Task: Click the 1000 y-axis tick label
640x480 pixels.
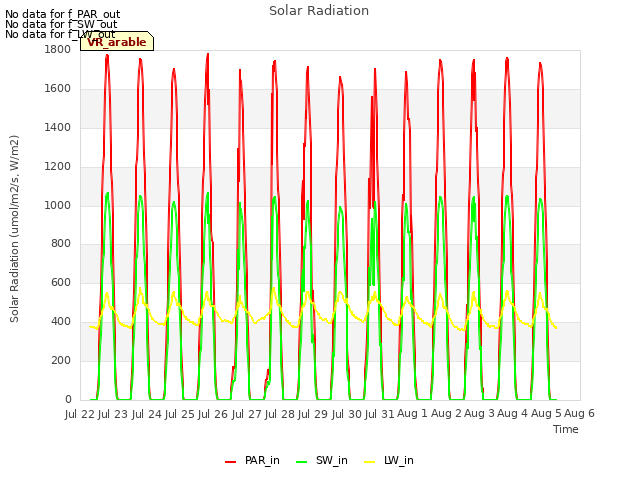Action: pos(58,205)
